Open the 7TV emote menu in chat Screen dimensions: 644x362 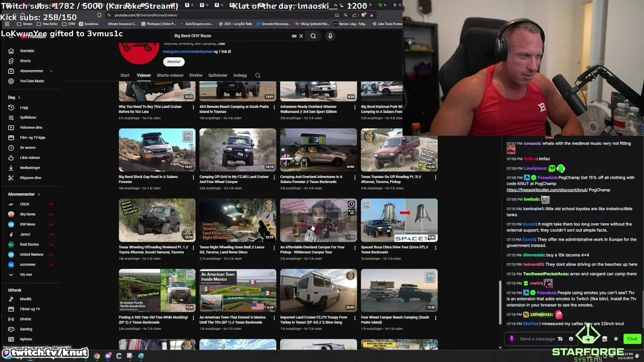(560, 339)
